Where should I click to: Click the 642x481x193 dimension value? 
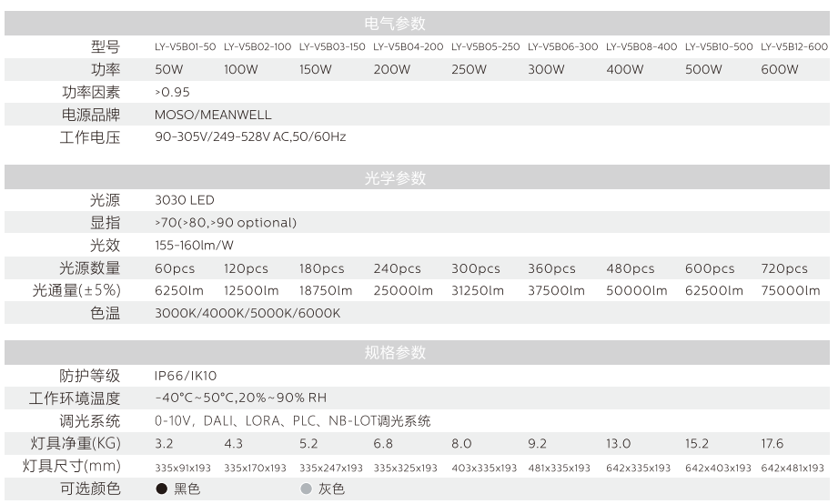click(x=793, y=468)
